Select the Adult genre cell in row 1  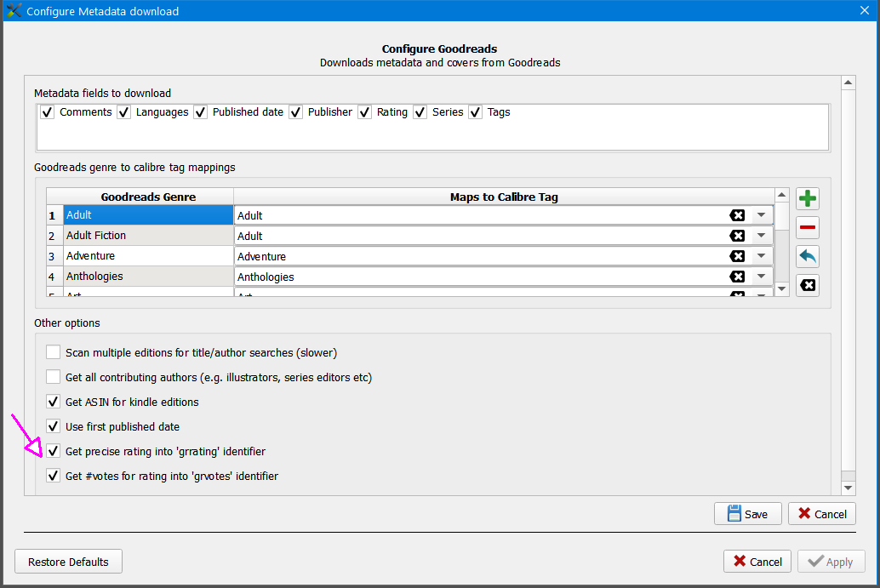tap(148, 215)
